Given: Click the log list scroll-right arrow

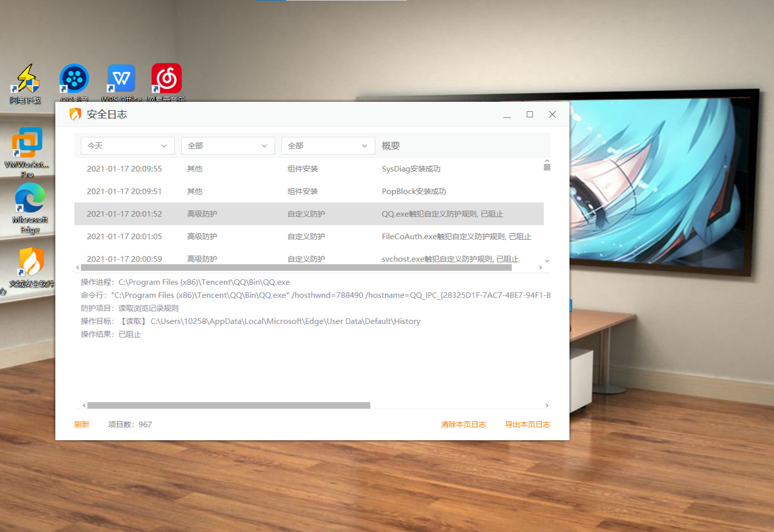Looking at the screenshot, I should [540, 268].
